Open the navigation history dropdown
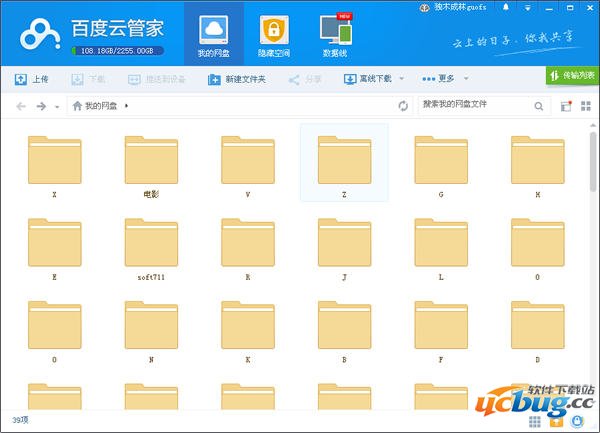The image size is (600, 433). [57, 107]
